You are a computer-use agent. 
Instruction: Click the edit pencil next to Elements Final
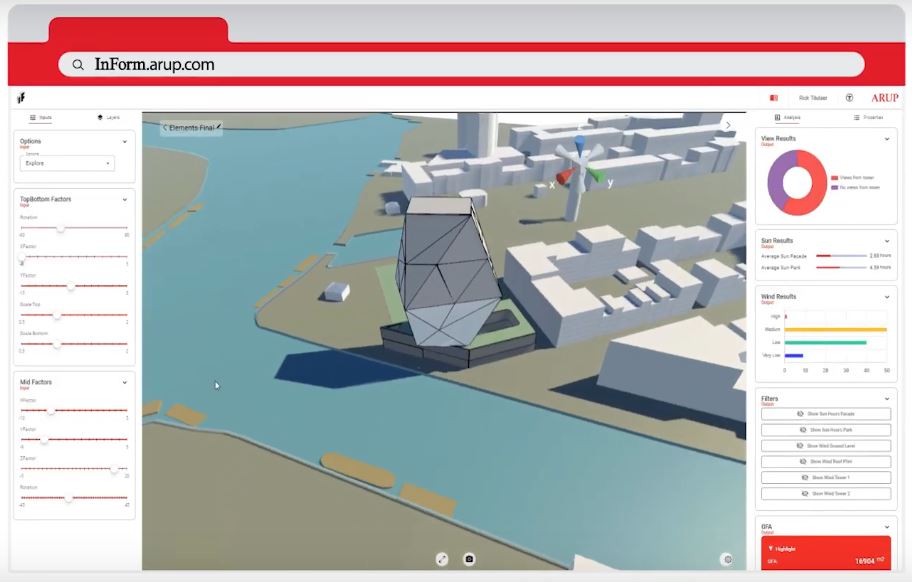tap(218, 127)
